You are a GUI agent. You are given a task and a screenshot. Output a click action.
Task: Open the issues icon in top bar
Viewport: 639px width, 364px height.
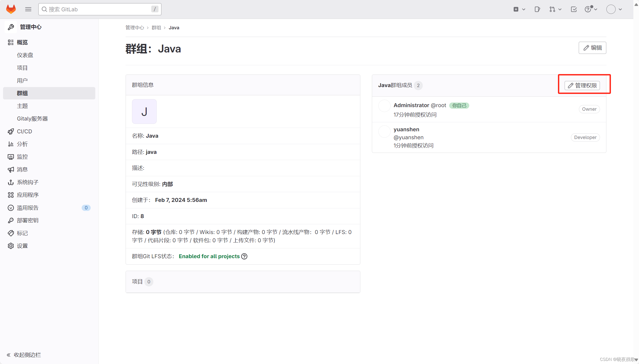[x=537, y=9]
